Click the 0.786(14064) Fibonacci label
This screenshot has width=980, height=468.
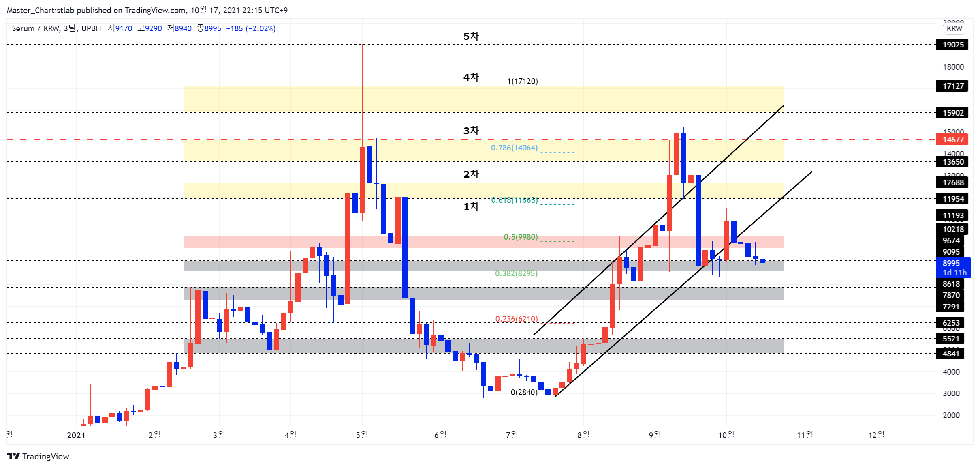click(514, 148)
